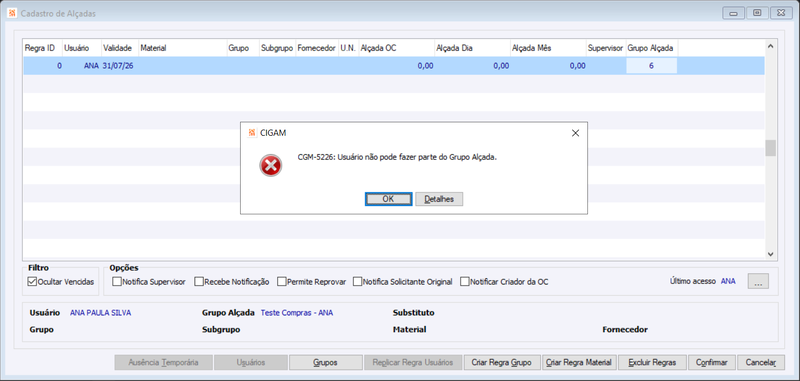Open the Grupos button
800x381 pixels.
tap(326, 363)
